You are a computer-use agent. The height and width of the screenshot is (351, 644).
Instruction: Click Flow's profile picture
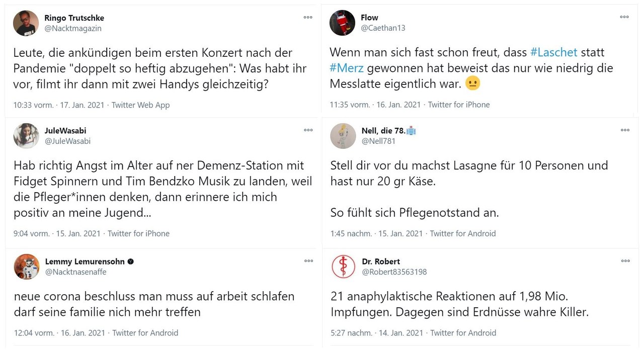tap(343, 23)
